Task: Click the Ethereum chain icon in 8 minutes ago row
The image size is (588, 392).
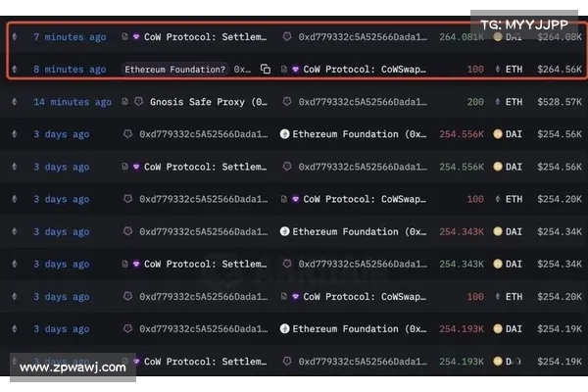Action: click(15, 69)
